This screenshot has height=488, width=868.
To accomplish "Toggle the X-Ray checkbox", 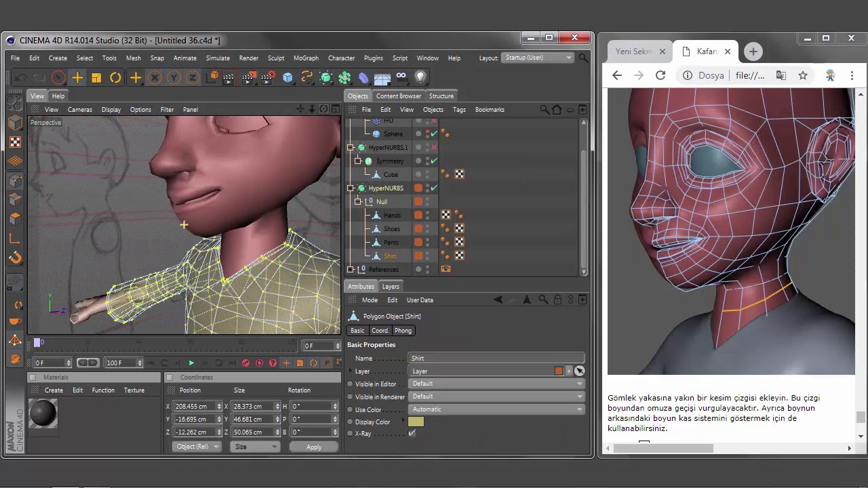I will (412, 433).
